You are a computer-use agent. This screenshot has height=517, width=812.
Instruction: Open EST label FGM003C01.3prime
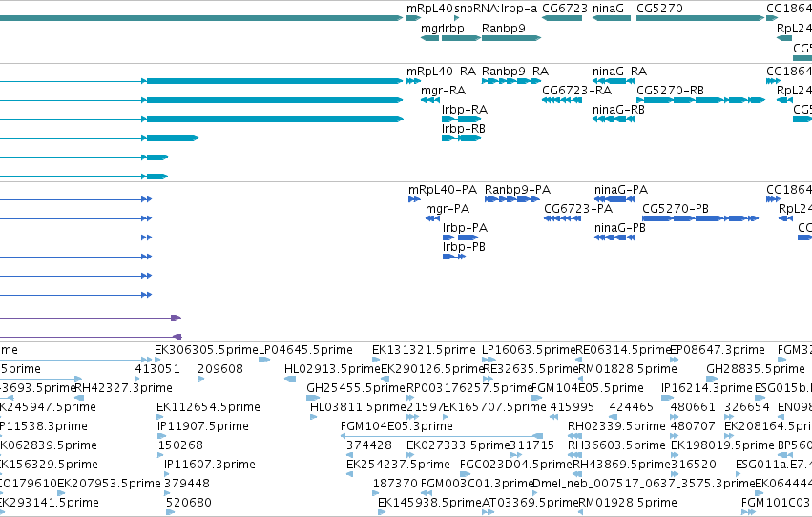pos(477,484)
